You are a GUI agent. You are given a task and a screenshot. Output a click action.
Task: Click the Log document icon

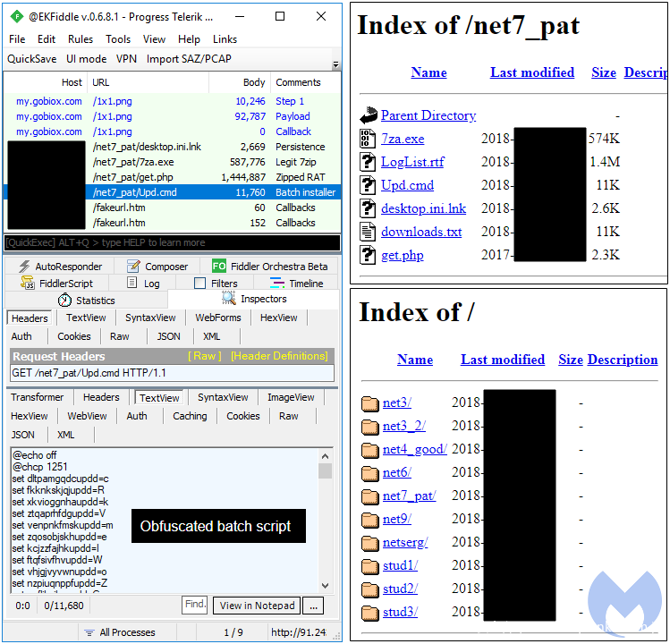(131, 284)
